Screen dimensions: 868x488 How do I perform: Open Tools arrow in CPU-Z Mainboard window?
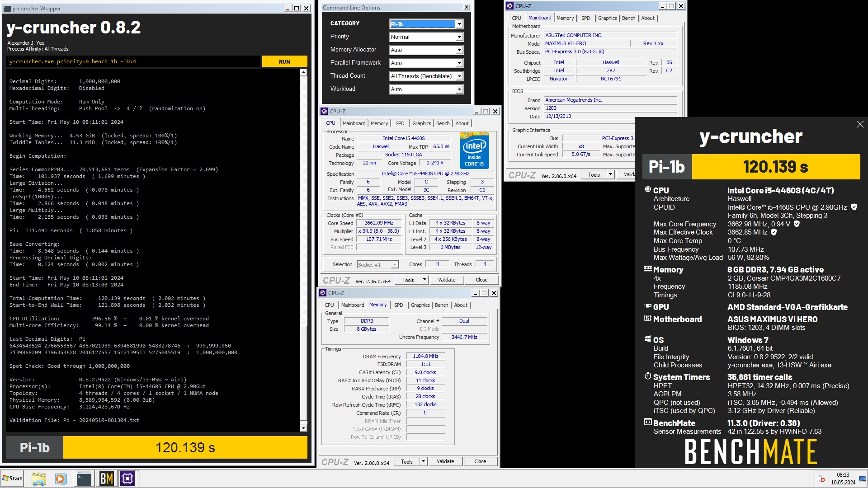click(610, 174)
